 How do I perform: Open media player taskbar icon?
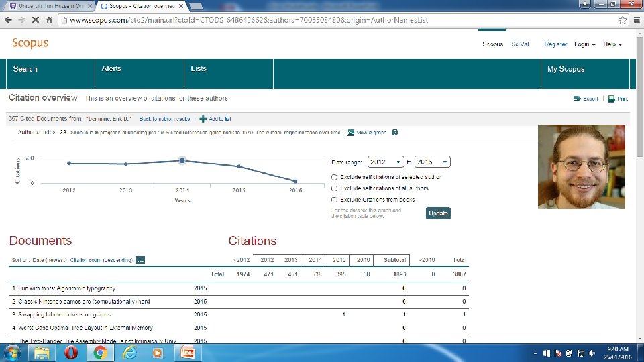tap(157, 353)
